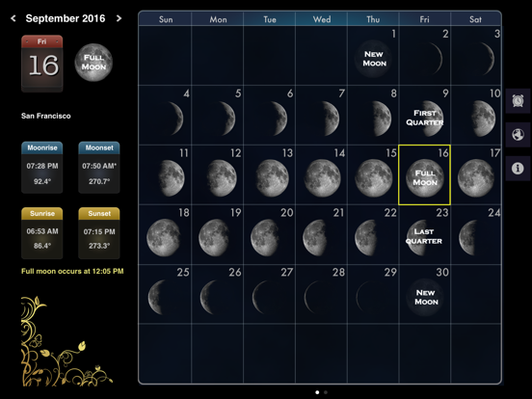Select September 14 in calendar

point(321,174)
